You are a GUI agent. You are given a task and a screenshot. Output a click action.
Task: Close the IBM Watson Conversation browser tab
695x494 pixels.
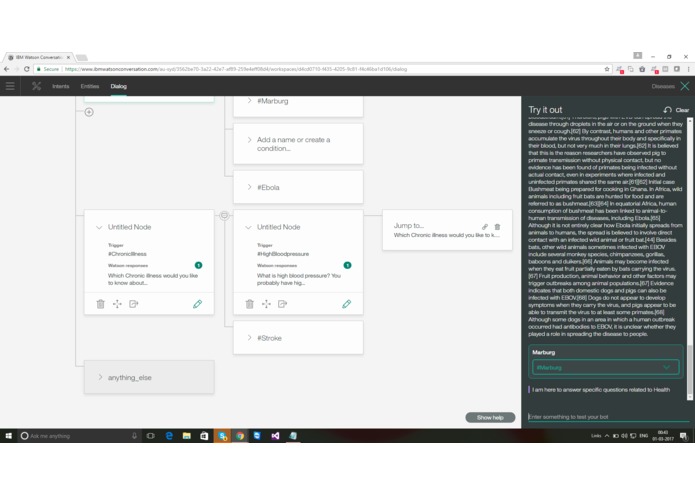pos(68,57)
